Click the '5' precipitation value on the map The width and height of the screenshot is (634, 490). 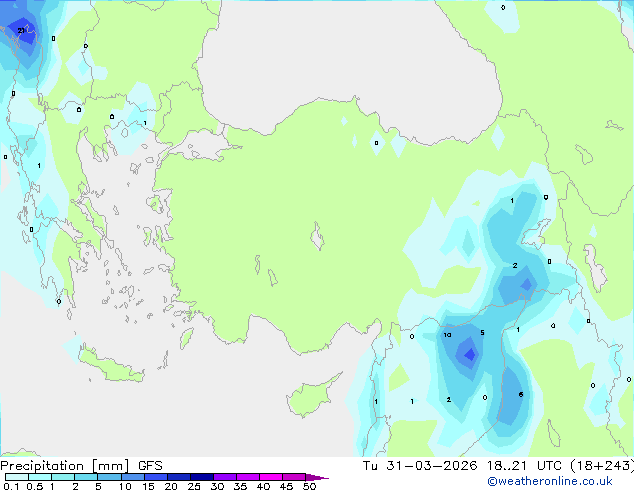point(482,332)
